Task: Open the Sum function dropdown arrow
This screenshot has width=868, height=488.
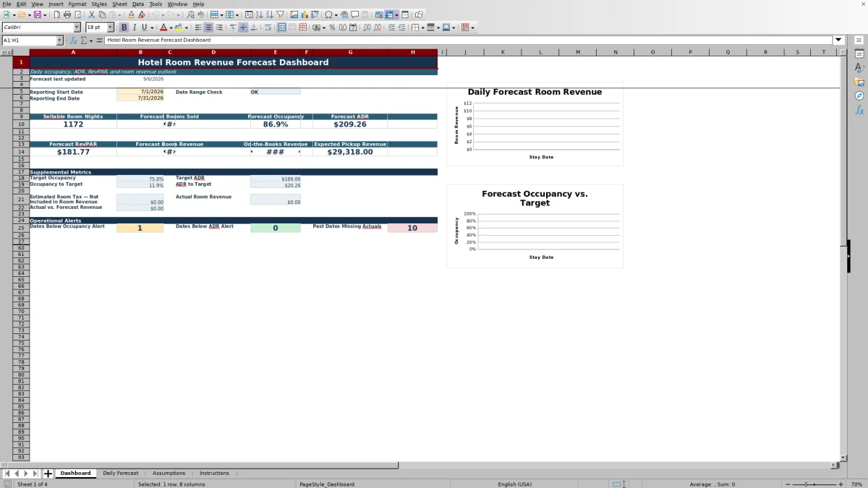Action: [x=90, y=40]
